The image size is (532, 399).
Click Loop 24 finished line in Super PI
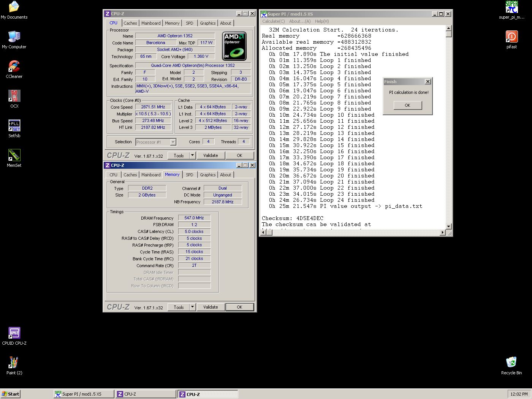[321, 200]
